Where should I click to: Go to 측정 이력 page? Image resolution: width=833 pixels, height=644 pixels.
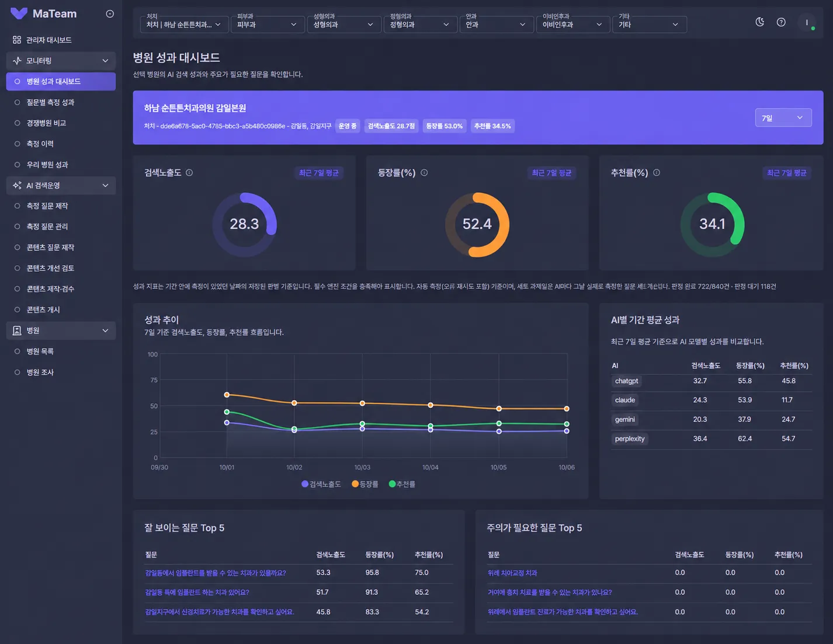pyautogui.click(x=61, y=144)
